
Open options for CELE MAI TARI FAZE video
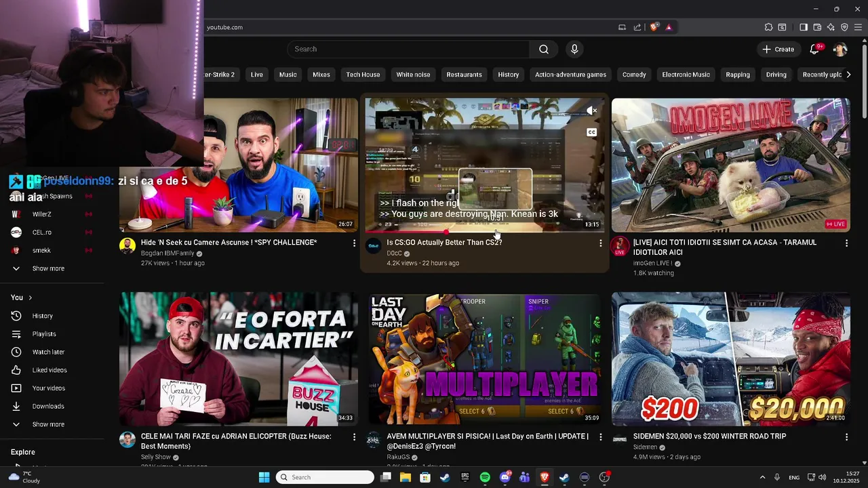354,437
